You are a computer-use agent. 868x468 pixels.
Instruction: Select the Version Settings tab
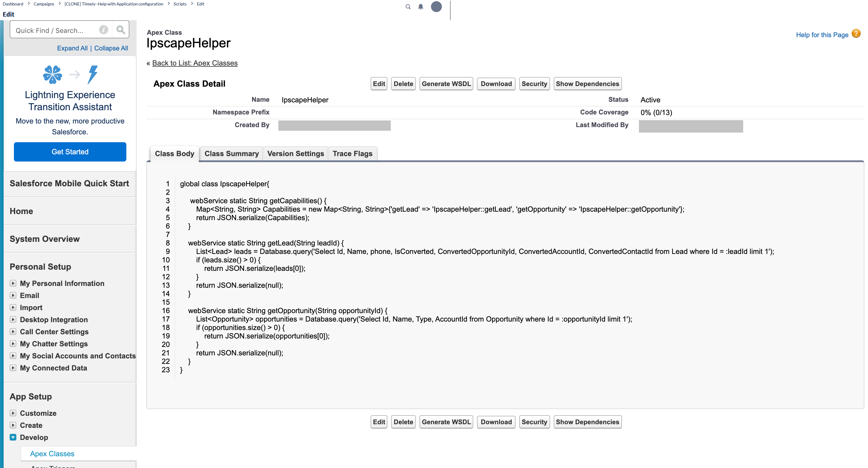click(x=296, y=153)
